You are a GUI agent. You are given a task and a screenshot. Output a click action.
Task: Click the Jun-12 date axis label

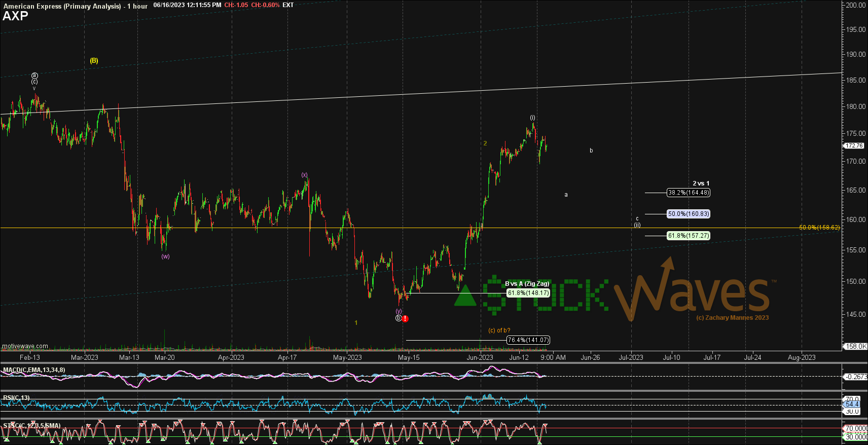coord(519,357)
